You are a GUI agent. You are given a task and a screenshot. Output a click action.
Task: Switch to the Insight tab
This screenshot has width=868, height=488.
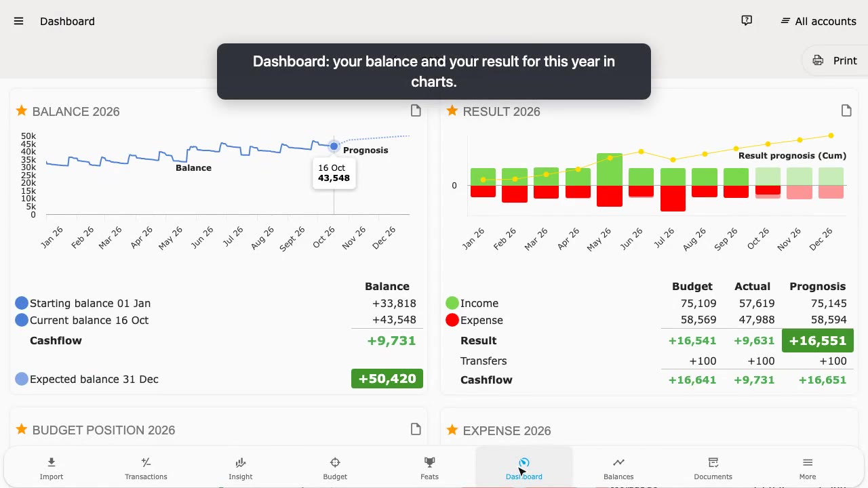pyautogui.click(x=241, y=468)
